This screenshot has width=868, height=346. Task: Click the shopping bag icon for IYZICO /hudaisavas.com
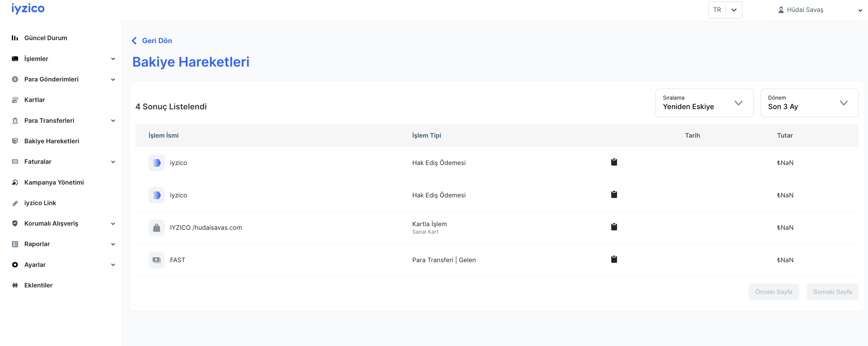pos(157,228)
